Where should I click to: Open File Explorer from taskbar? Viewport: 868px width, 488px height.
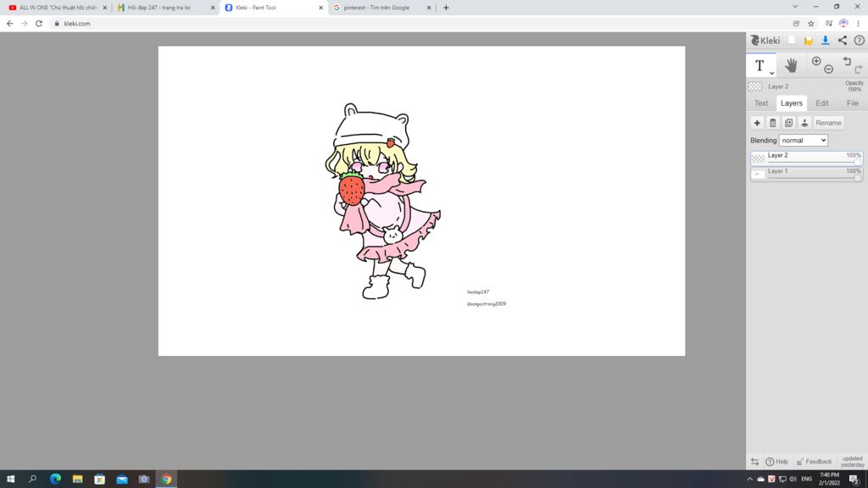[77, 480]
